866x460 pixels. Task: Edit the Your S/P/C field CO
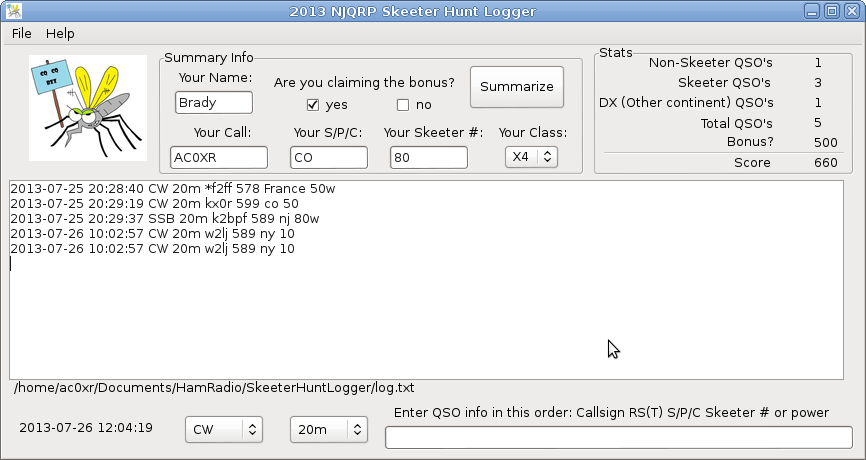pyautogui.click(x=329, y=157)
